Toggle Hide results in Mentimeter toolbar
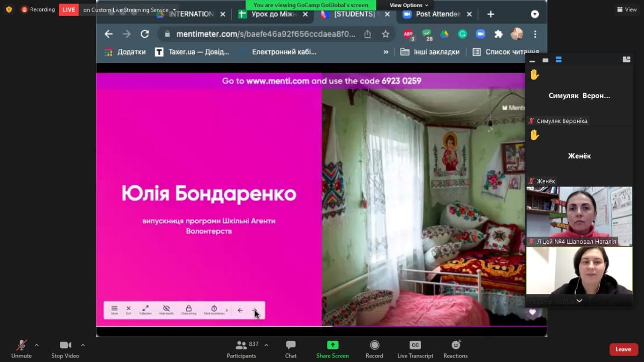The image size is (644, 362). (167, 310)
